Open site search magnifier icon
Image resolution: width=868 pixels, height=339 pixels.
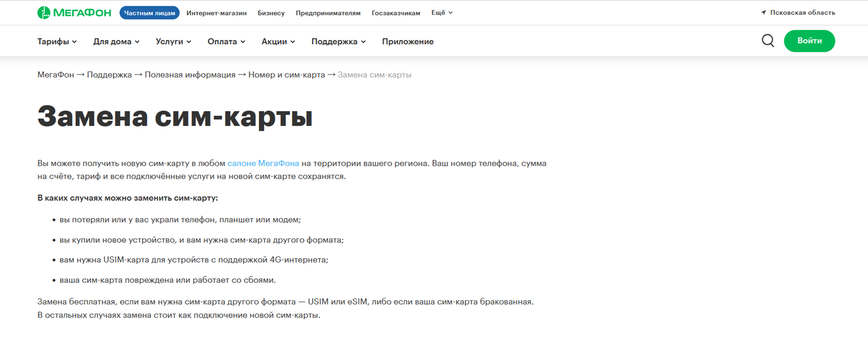[x=768, y=41]
